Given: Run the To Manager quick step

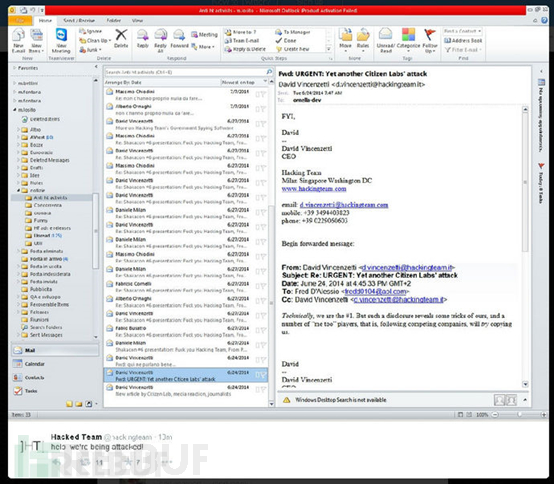Looking at the screenshot, I should click(293, 32).
